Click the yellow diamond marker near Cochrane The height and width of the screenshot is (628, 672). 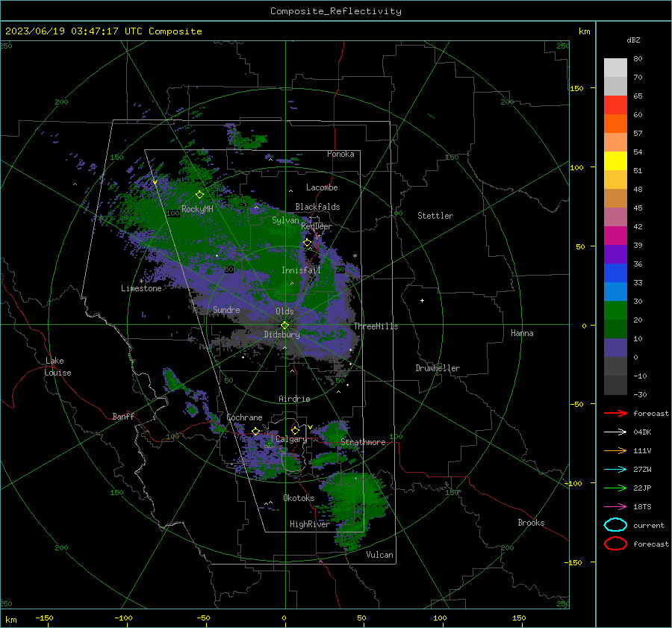click(x=255, y=431)
